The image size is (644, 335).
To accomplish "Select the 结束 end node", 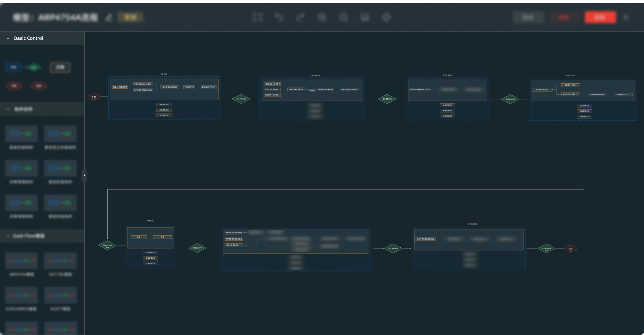I will point(571,248).
